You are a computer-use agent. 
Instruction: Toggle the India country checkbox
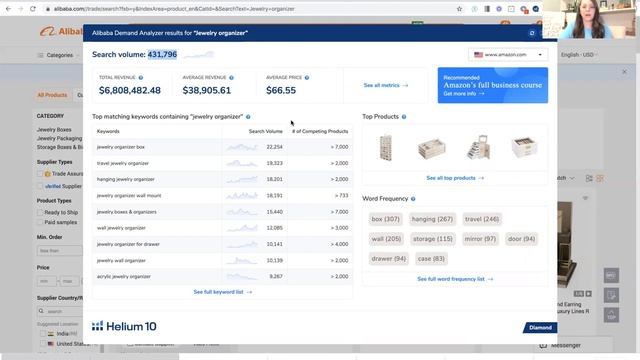(x=43, y=333)
